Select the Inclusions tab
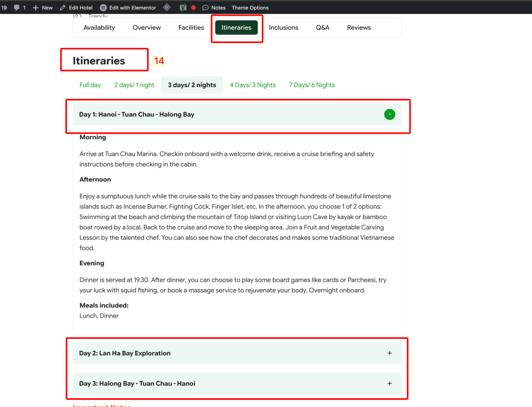532x407 pixels. click(x=284, y=28)
